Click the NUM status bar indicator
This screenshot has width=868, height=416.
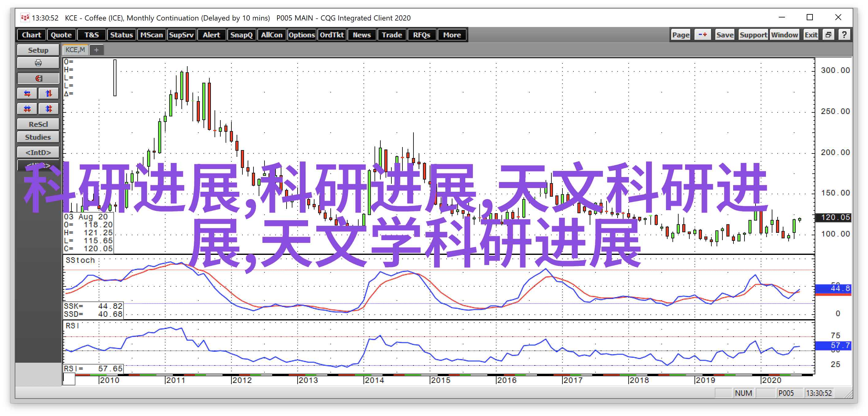click(x=743, y=393)
